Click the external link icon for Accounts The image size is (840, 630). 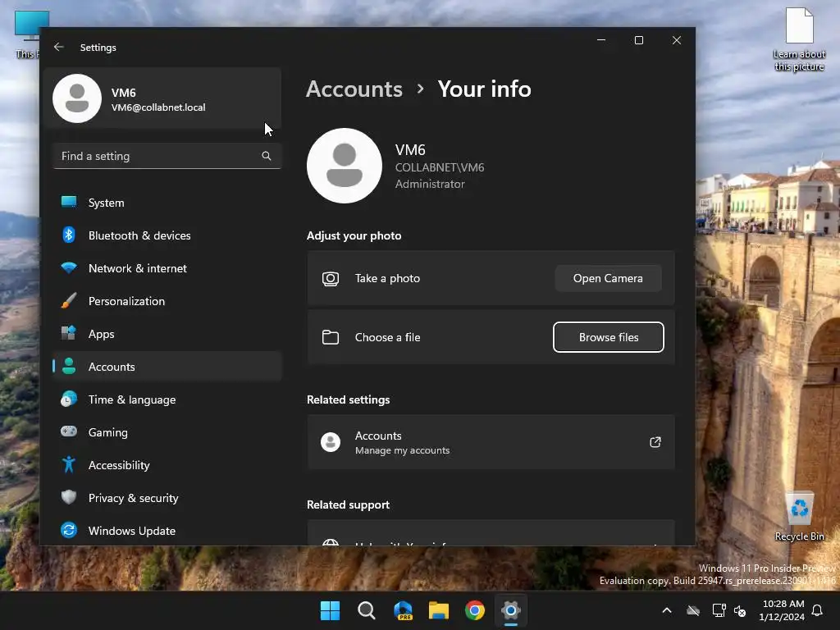tap(655, 442)
